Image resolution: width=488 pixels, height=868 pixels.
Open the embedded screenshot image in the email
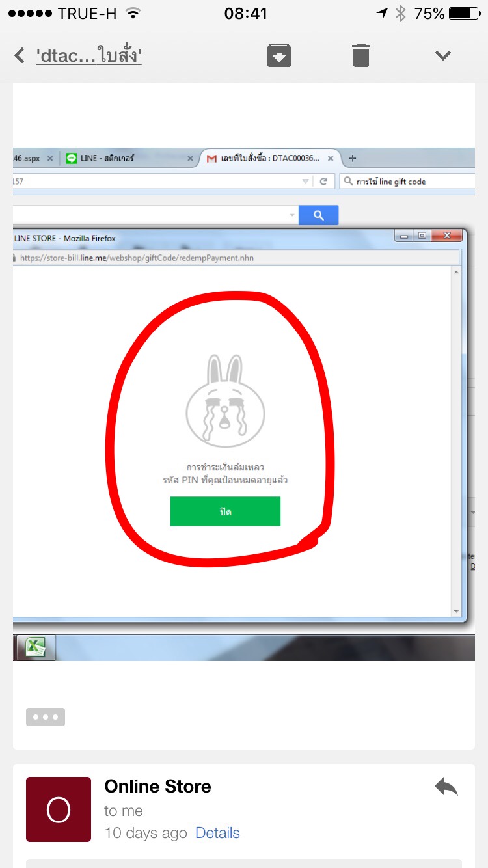tap(244, 404)
